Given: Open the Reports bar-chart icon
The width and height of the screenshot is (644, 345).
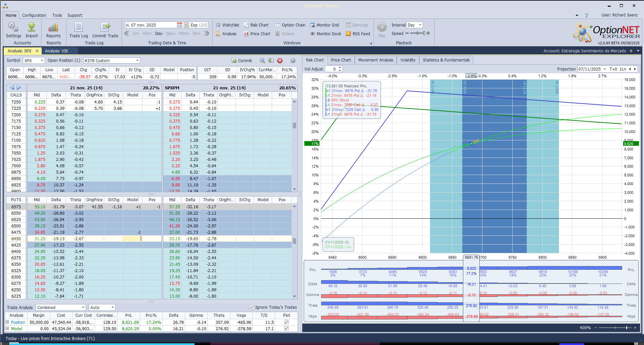Looking at the screenshot, I should pyautogui.click(x=53, y=30).
